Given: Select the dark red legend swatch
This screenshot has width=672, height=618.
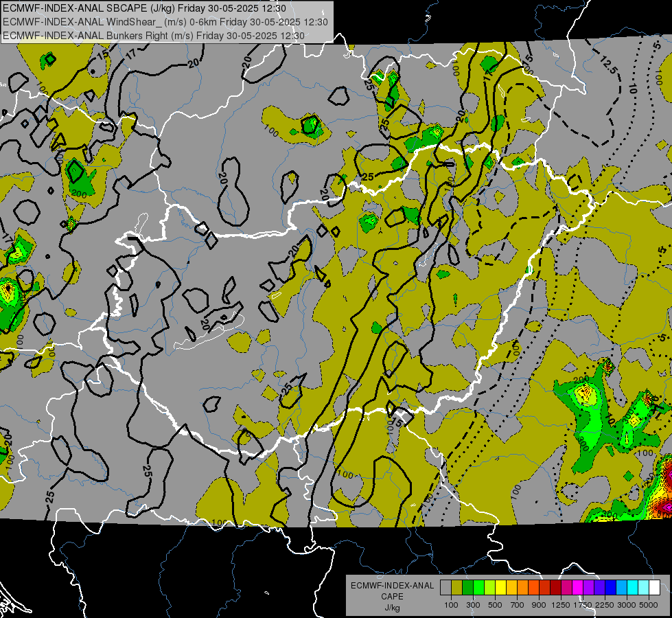Looking at the screenshot, I should click(x=555, y=587).
